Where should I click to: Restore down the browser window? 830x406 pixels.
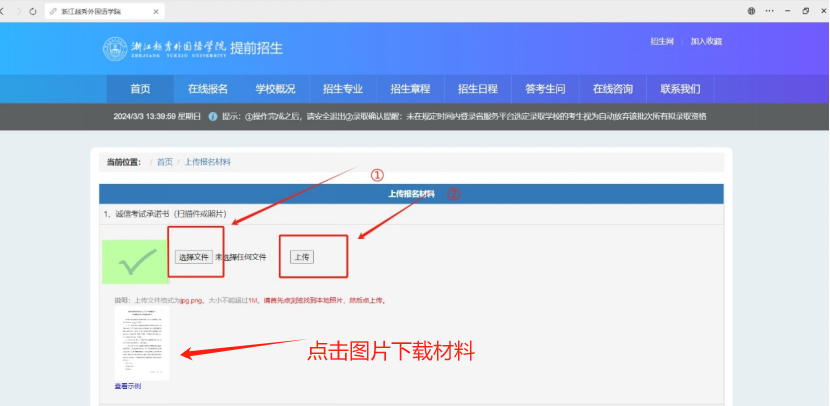coord(805,11)
